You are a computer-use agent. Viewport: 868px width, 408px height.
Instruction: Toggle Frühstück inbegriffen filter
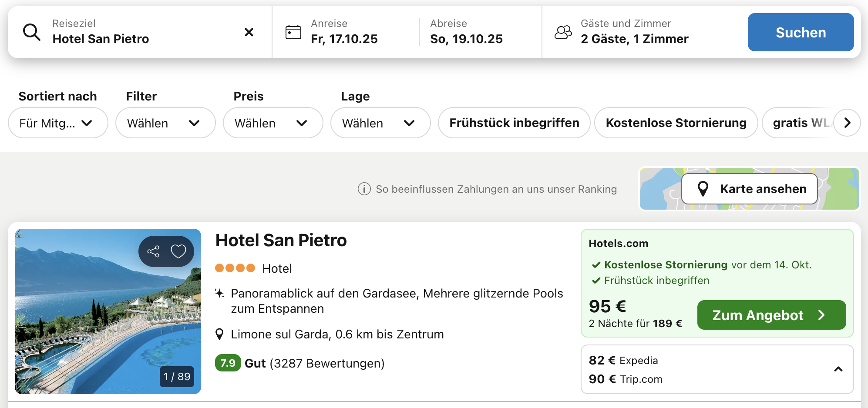[x=514, y=123]
